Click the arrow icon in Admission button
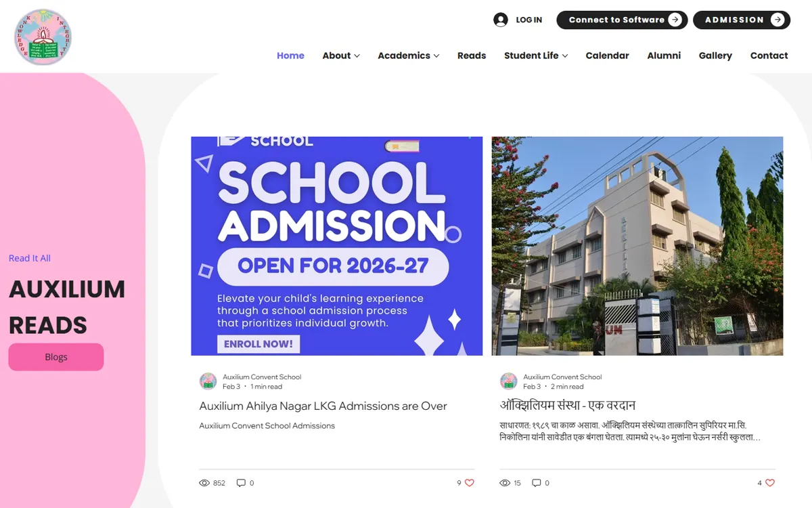812x508 pixels. 777,20
